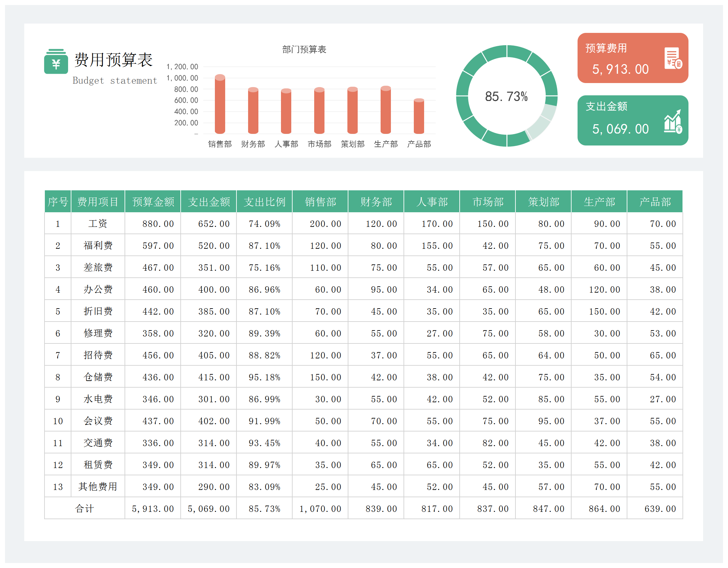Click the growth chart icon on green card
This screenshot has height=568, width=728.
click(673, 122)
